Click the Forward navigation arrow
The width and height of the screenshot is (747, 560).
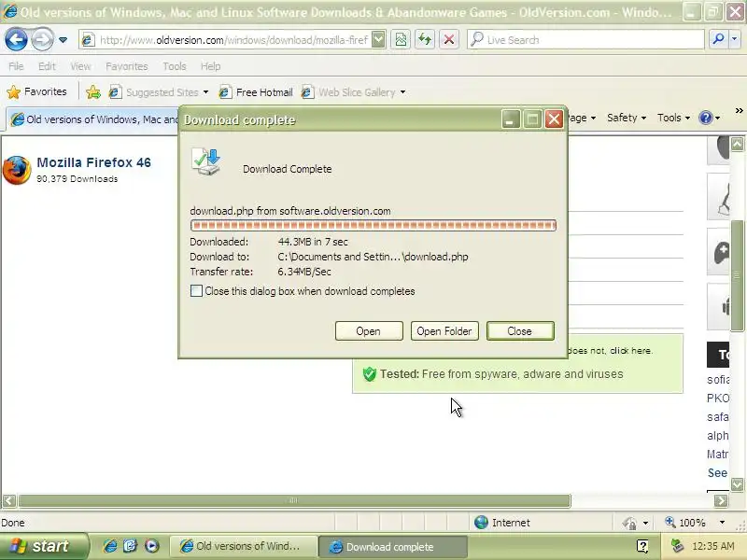[42, 40]
